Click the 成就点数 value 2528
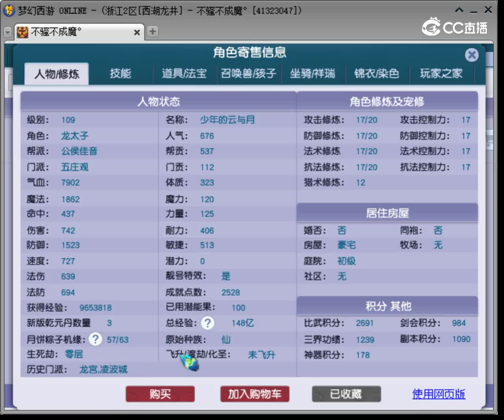Image resolution: width=504 pixels, height=420 pixels. pyautogui.click(x=230, y=292)
